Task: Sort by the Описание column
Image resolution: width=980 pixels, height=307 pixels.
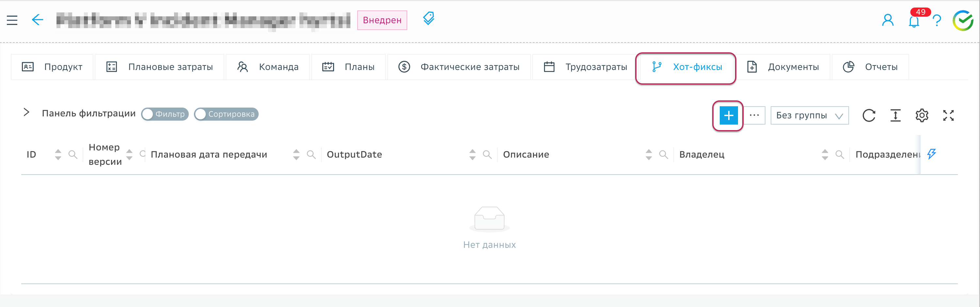Action: tap(648, 155)
